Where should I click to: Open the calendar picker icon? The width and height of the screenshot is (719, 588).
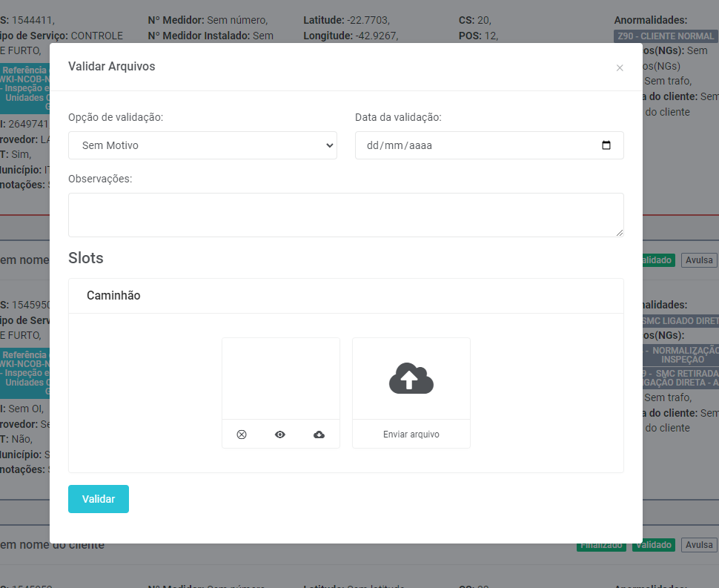pyautogui.click(x=606, y=145)
